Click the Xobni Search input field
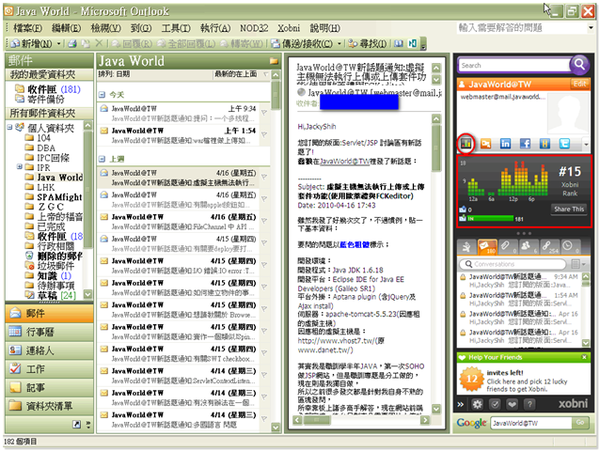This screenshot has width=600, height=451. click(514, 65)
